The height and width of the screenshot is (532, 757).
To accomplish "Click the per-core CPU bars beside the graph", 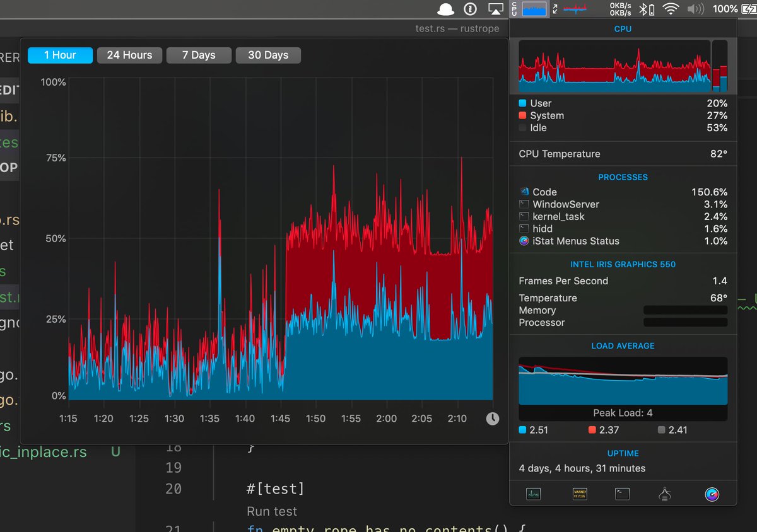I will [720, 66].
